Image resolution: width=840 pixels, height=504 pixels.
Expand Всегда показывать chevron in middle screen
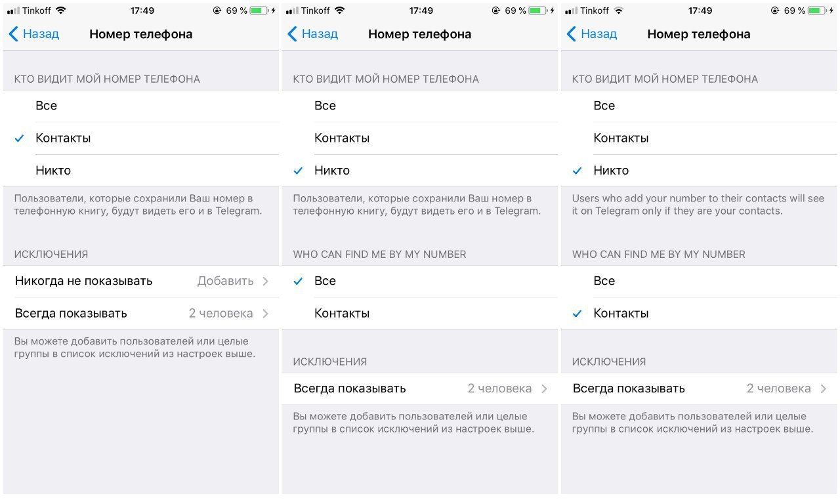(x=544, y=388)
